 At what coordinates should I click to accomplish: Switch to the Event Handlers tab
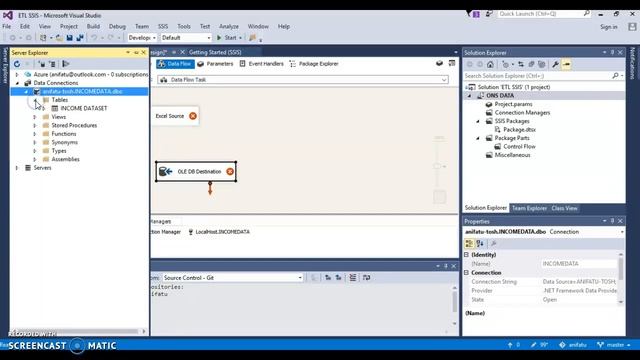[x=261, y=64]
